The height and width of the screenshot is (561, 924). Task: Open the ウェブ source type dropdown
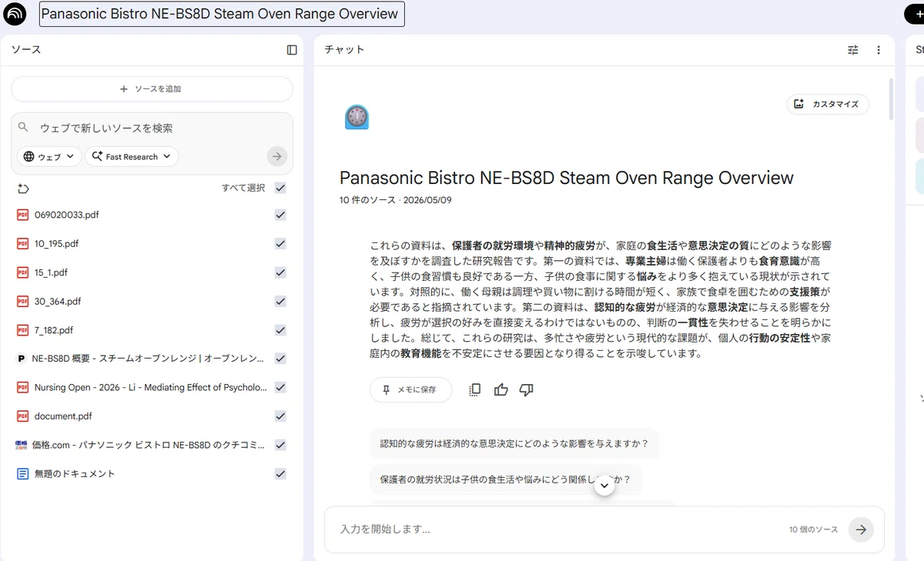[49, 156]
